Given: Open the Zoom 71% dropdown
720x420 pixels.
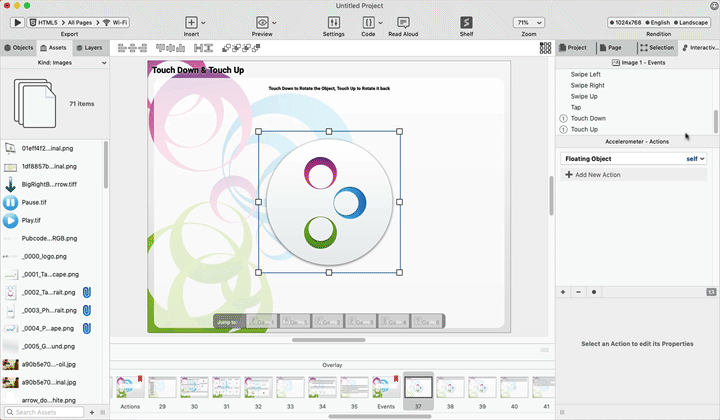Looking at the screenshot, I should [x=528, y=22].
